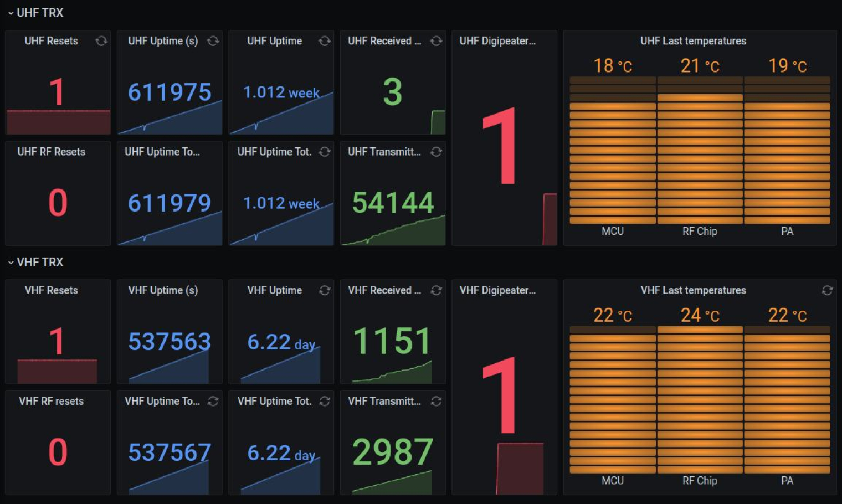Viewport: 842px width, 504px height.
Task: Click refresh icon on VHF Last temperatures panel
Action: tap(827, 290)
